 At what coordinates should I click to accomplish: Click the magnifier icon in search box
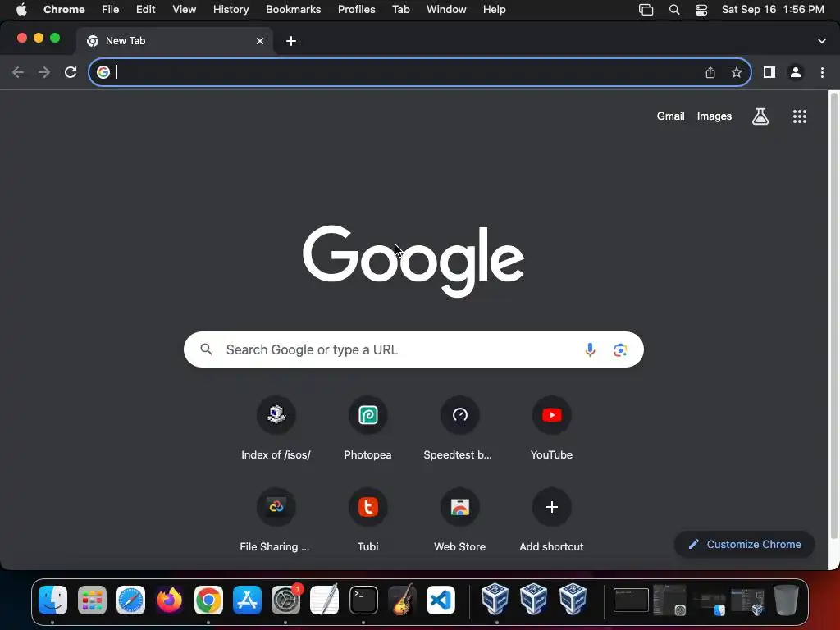(206, 349)
